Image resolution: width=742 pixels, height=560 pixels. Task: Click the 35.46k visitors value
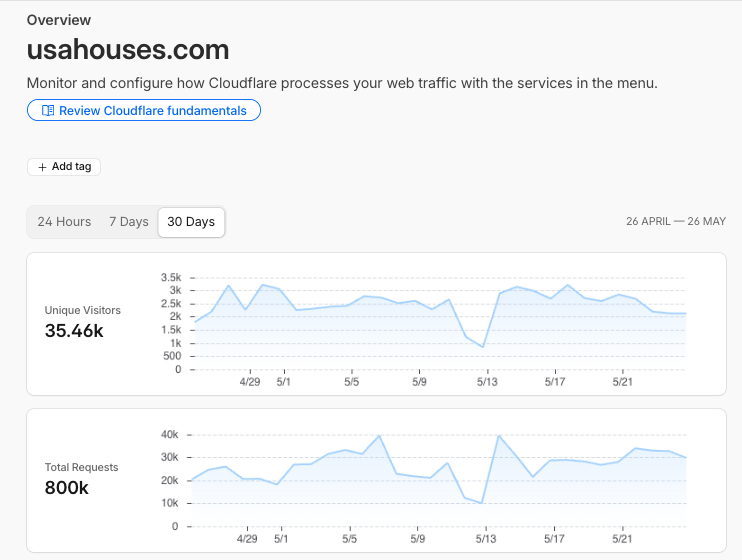74,331
